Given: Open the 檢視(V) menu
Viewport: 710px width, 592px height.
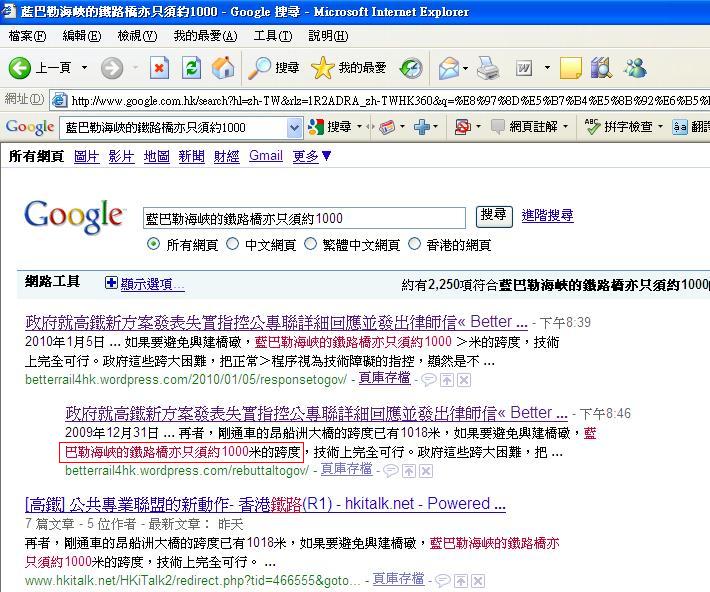Looking at the screenshot, I should click(x=136, y=36).
